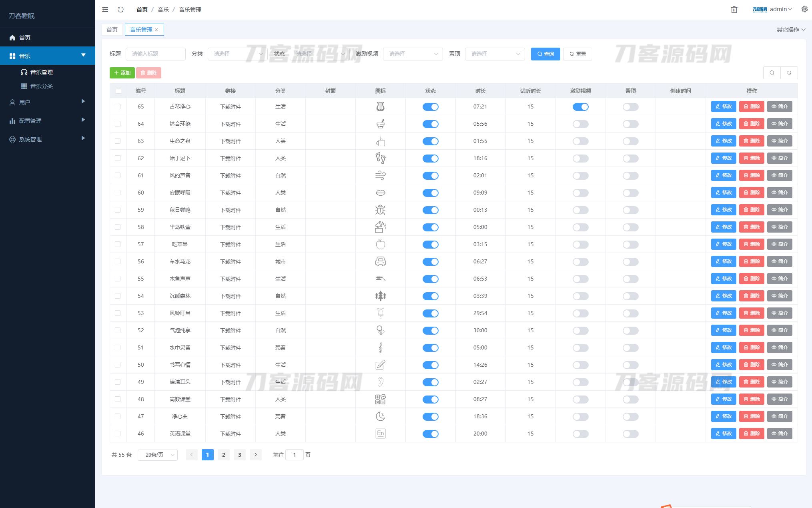
Task: Click the magnifier search icon above the table
Action: tap(772, 72)
